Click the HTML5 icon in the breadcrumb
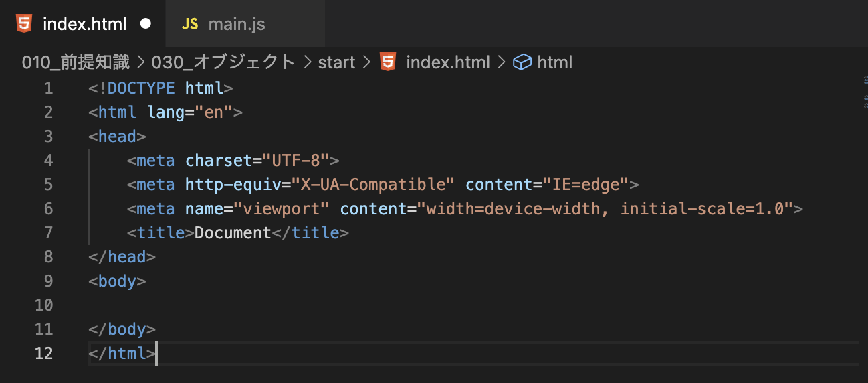 387,62
